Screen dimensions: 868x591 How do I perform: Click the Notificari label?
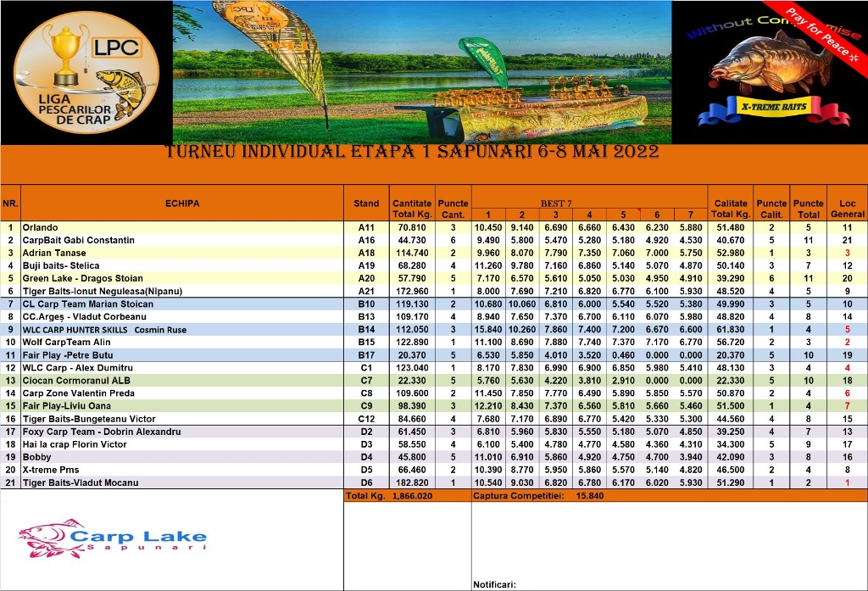point(493,583)
